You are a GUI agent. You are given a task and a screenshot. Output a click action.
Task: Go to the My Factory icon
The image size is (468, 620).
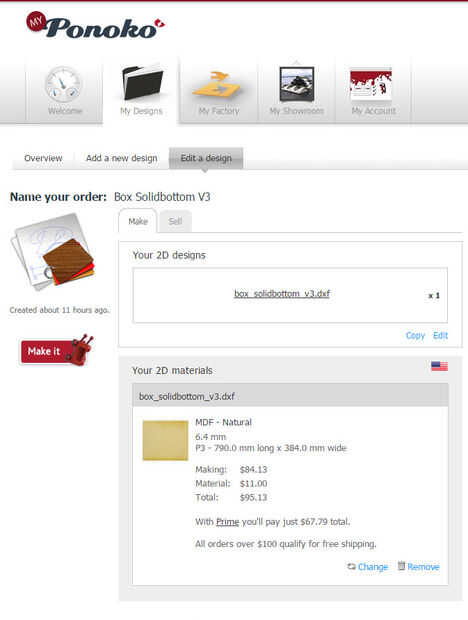click(217, 86)
